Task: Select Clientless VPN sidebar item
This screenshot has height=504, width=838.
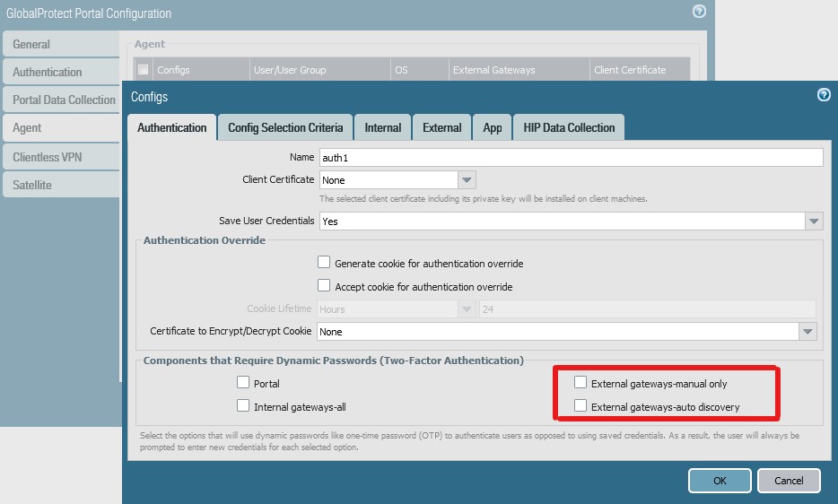Action: coord(61,157)
